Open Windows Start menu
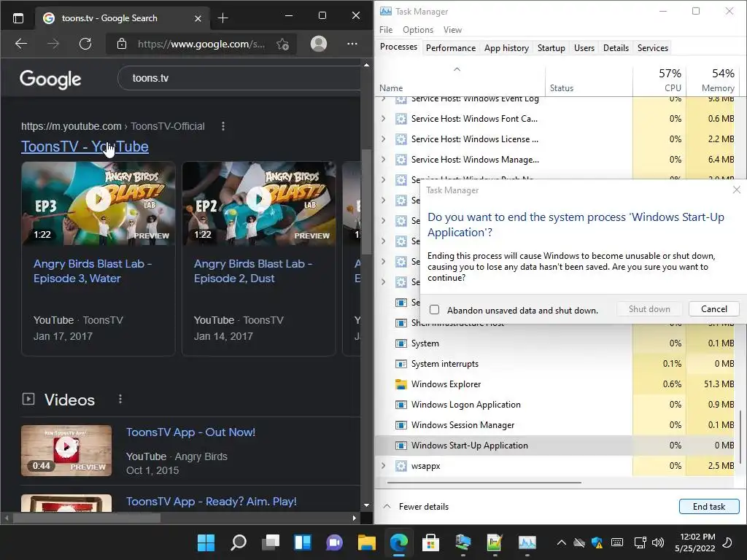This screenshot has width=747, height=560. point(206,542)
